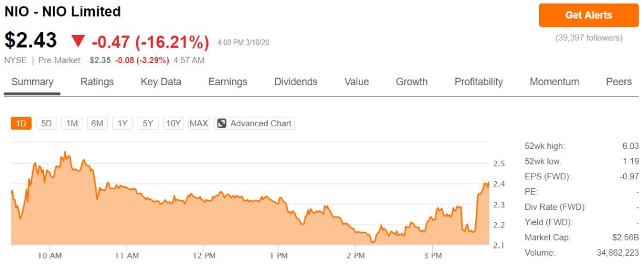Switch to the Peers tab
644x264 pixels.
pyautogui.click(x=619, y=82)
